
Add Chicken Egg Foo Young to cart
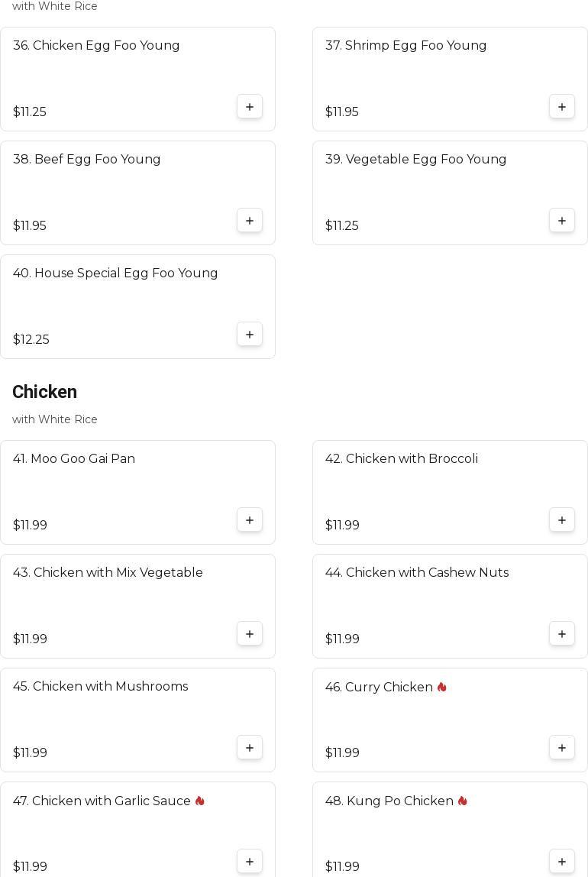click(x=250, y=107)
